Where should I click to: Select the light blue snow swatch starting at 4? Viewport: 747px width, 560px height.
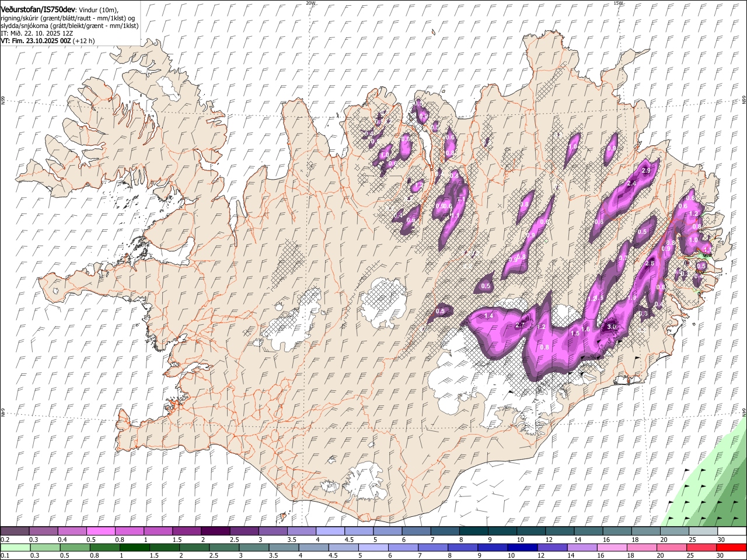(330, 531)
